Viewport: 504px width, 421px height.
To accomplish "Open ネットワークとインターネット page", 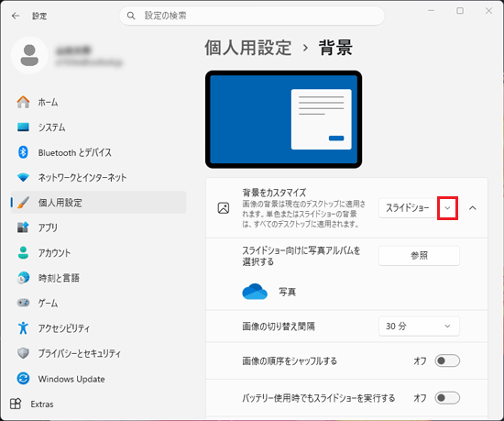I will click(98, 177).
